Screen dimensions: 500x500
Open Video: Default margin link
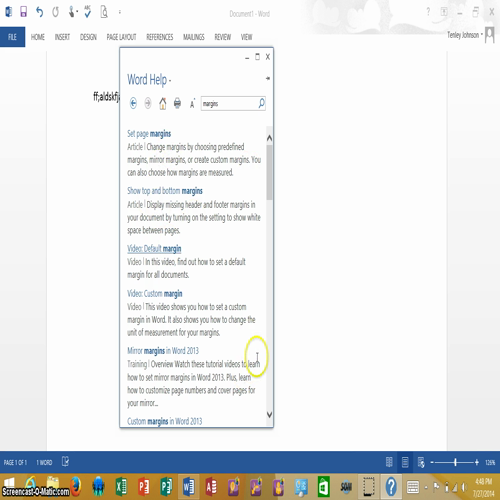[154, 249]
